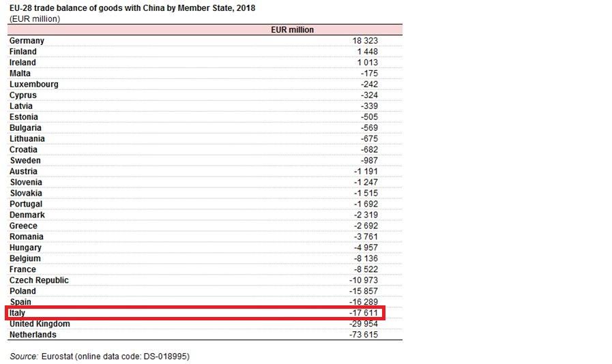The height and width of the screenshot is (364, 612).
Task: Click the value -1 247
Action: pyautogui.click(x=366, y=183)
